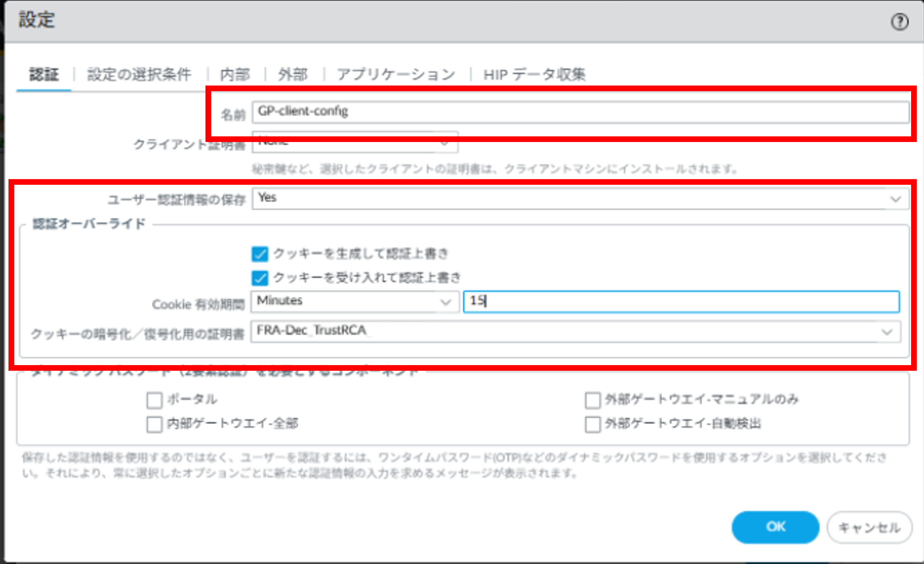Expand the Cookie 有効期間 Minutes dropdown
Viewport: 924px width, 564px height.
click(355, 302)
